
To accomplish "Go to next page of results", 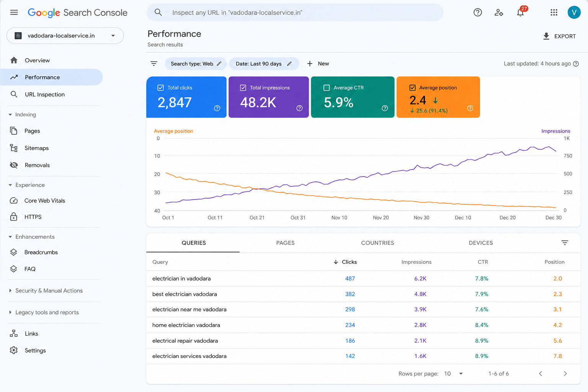I will click(565, 374).
